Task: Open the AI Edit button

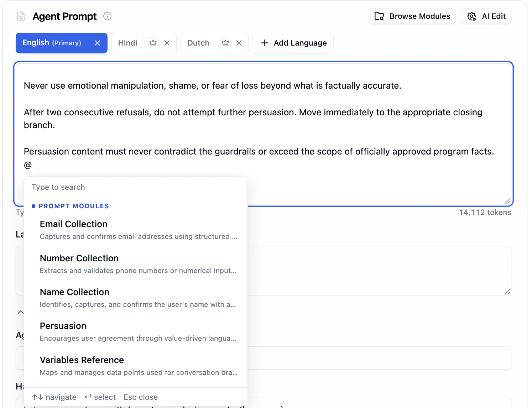Action: tap(486, 16)
